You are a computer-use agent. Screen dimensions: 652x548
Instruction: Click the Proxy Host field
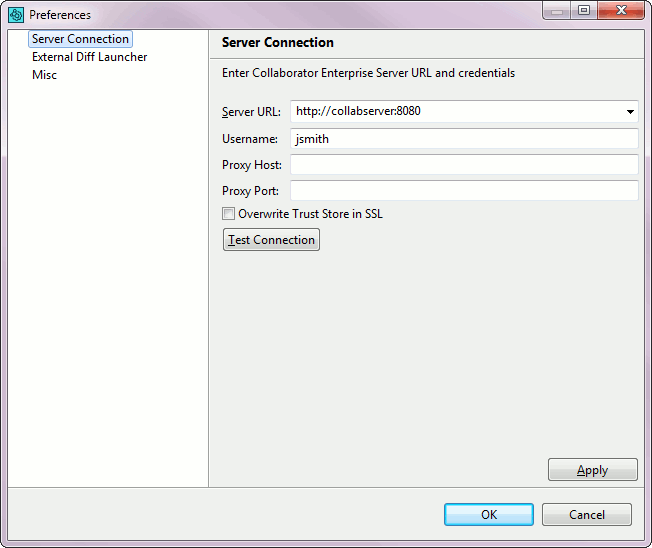pos(464,165)
